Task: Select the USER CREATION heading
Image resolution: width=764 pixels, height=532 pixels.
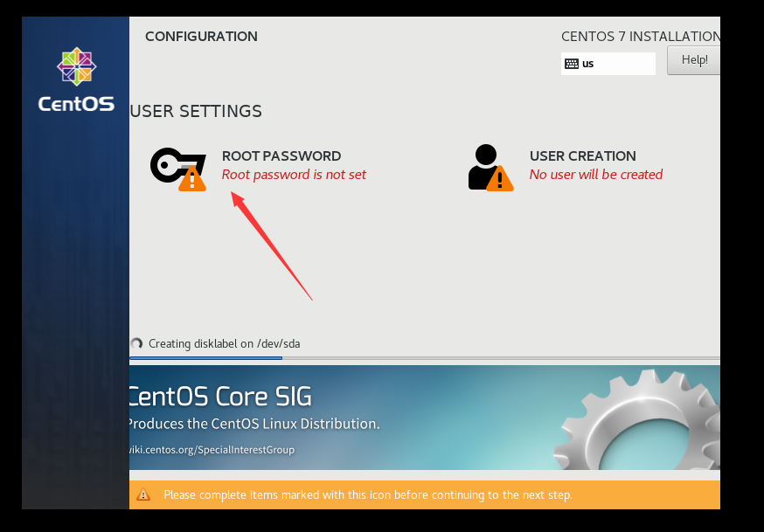Action: pyautogui.click(x=583, y=155)
